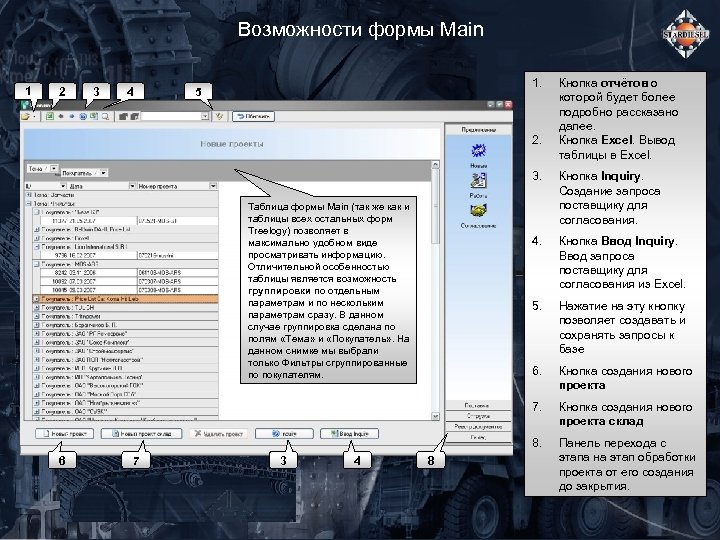Open the reports folder icon in toolbar

26,116
